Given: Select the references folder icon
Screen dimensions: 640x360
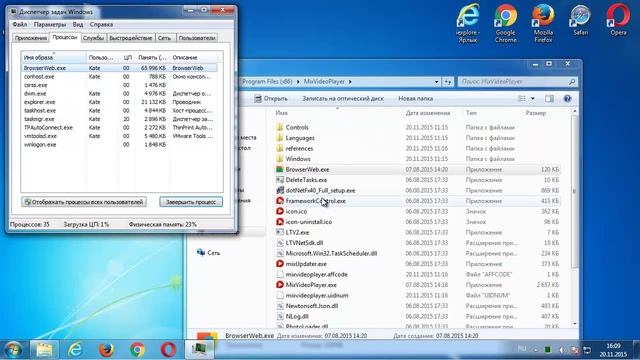Looking at the screenshot, I should 280,149.
